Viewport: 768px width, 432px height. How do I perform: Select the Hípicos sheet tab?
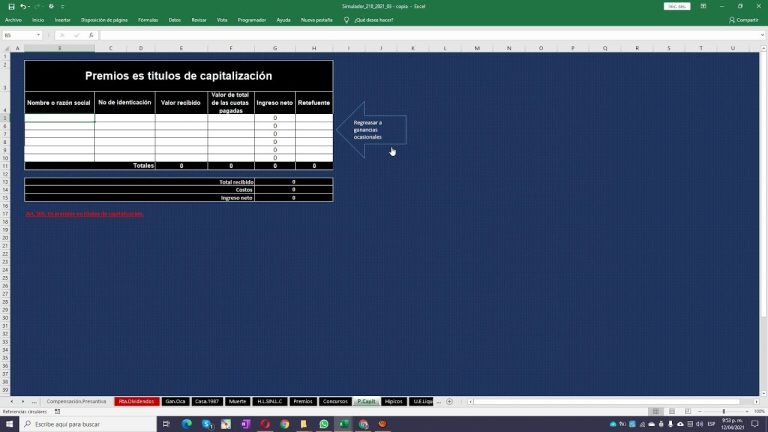[x=393, y=401]
